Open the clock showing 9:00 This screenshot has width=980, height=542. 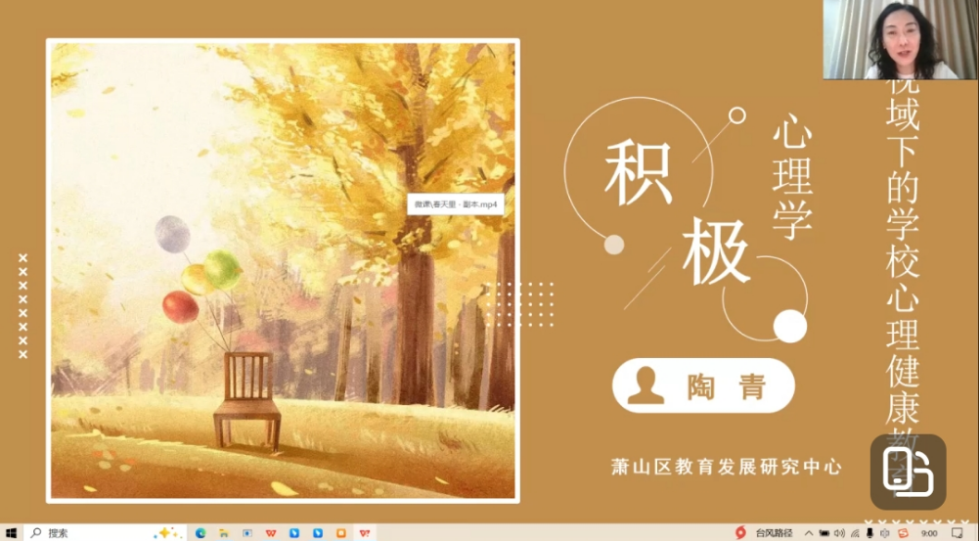coord(929,533)
